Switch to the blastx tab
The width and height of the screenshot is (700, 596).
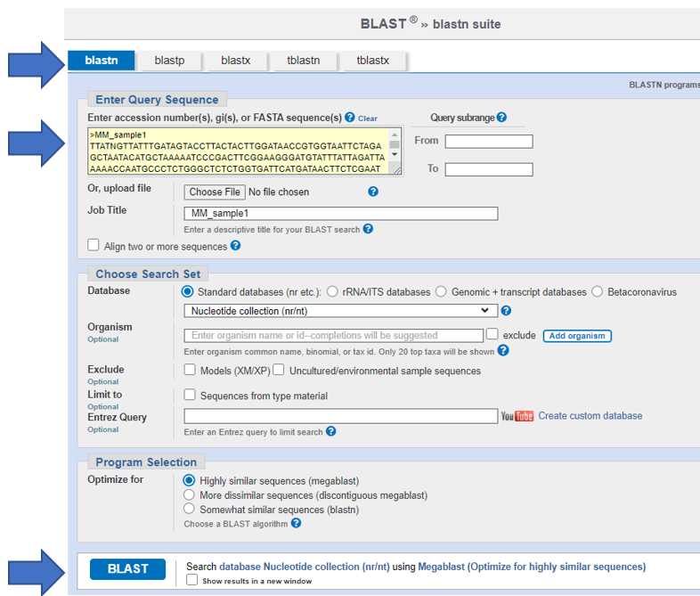[236, 61]
